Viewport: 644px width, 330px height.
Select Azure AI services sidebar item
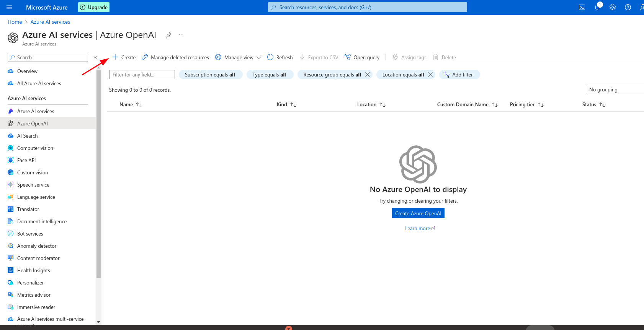coord(48,111)
